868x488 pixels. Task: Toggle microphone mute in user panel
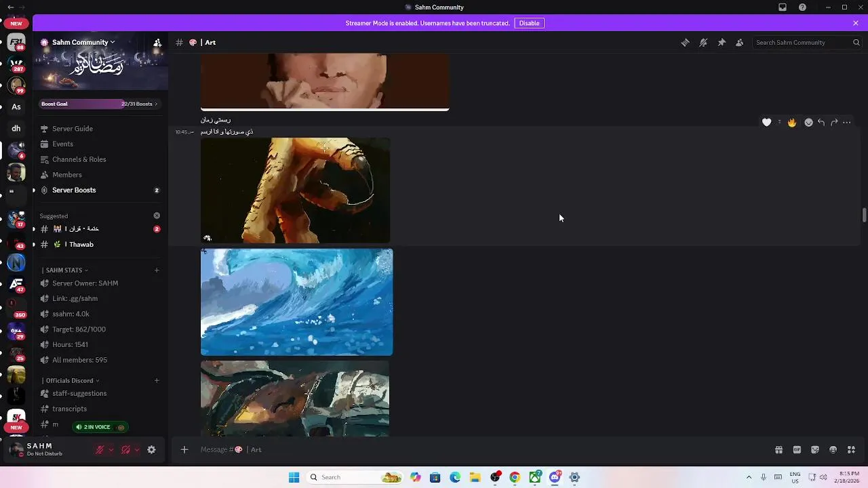click(x=100, y=449)
